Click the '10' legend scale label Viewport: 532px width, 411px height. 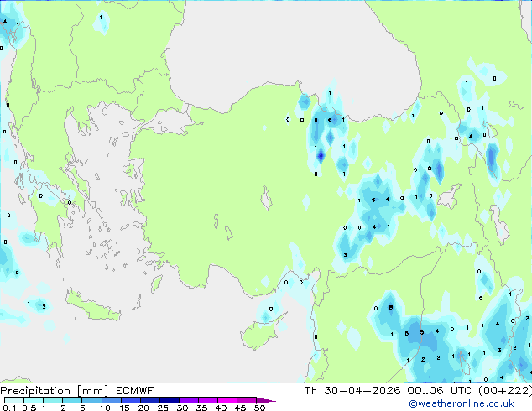point(105,408)
